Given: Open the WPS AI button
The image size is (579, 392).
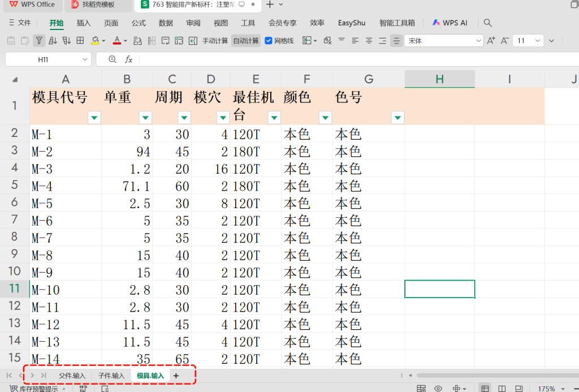Looking at the screenshot, I should coord(450,23).
